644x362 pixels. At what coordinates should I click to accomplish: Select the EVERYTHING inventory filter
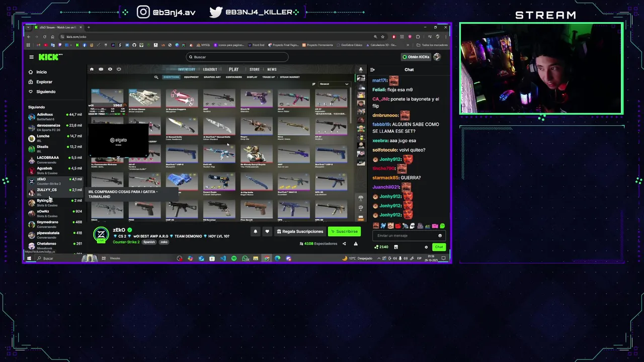(x=171, y=77)
